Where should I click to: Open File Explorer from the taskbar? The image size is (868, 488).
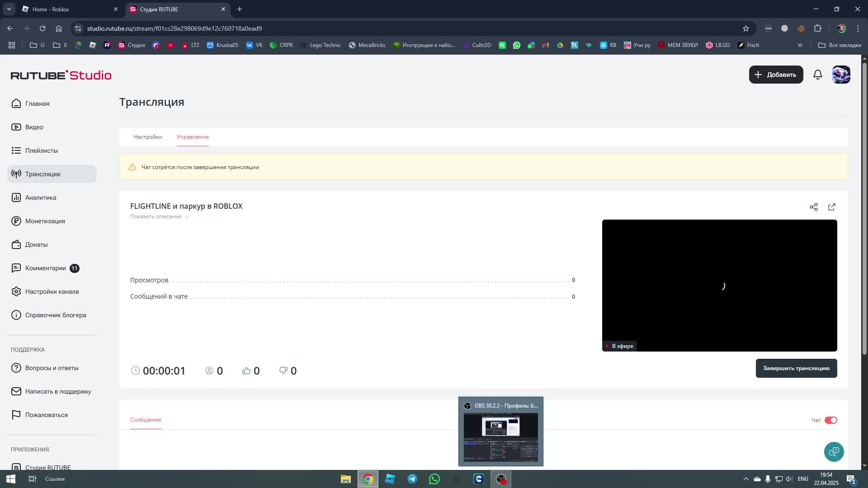coord(346,479)
